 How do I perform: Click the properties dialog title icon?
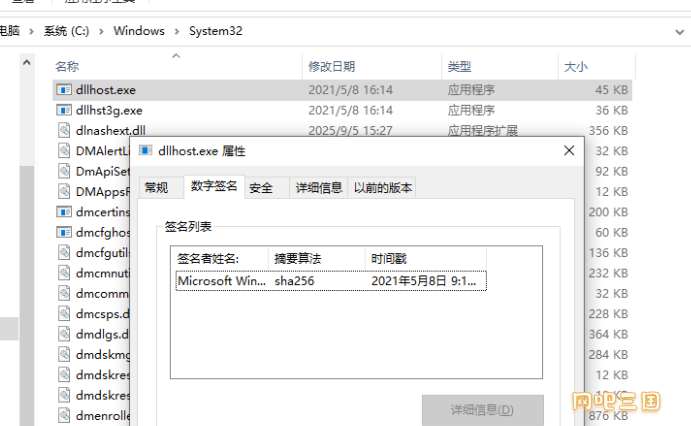click(x=146, y=151)
